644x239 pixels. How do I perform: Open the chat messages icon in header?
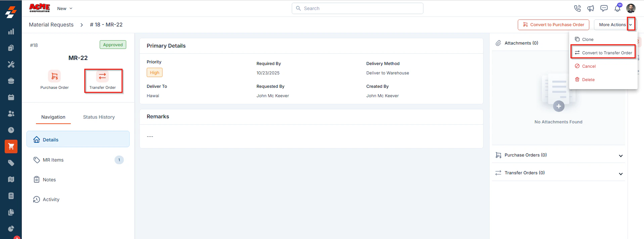pyautogui.click(x=604, y=8)
